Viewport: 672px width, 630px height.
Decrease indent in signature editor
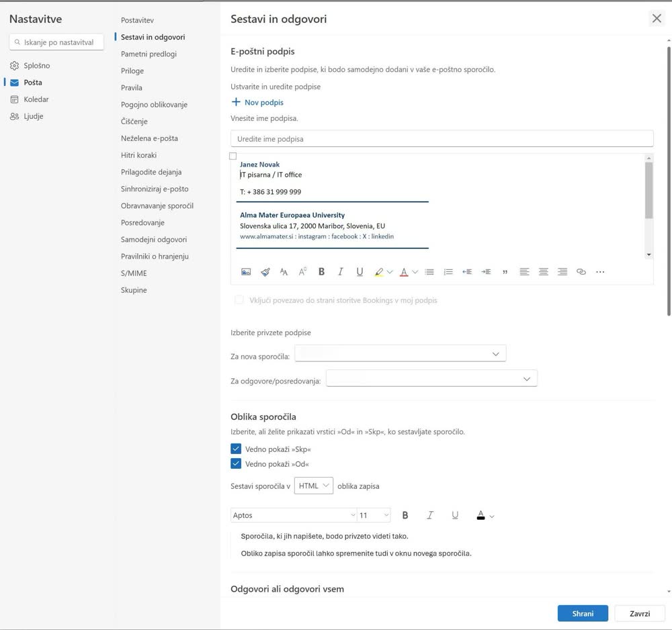[467, 272]
